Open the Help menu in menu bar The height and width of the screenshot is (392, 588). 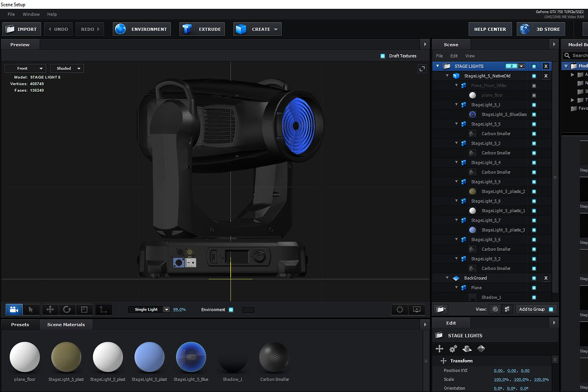point(52,14)
